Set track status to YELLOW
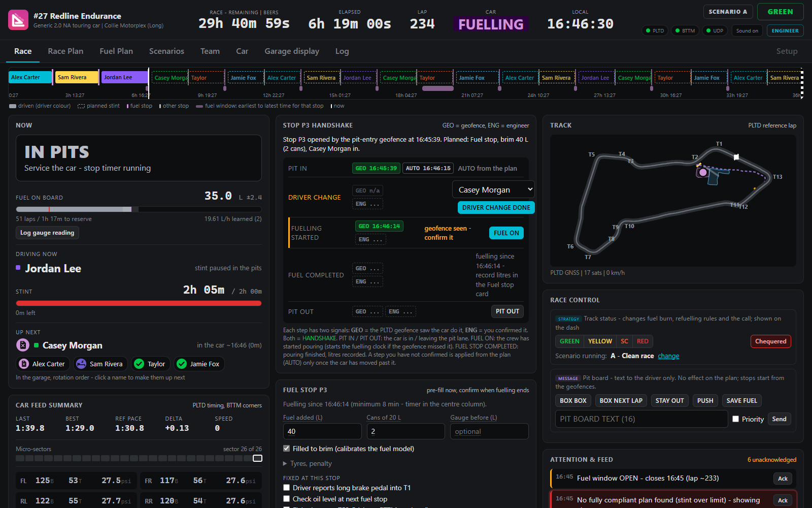 (x=600, y=341)
